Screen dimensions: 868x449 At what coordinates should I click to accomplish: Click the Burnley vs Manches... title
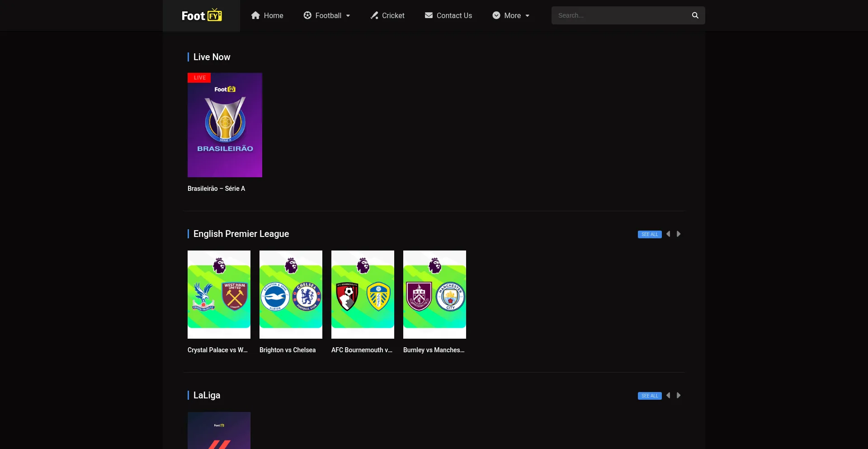434,350
